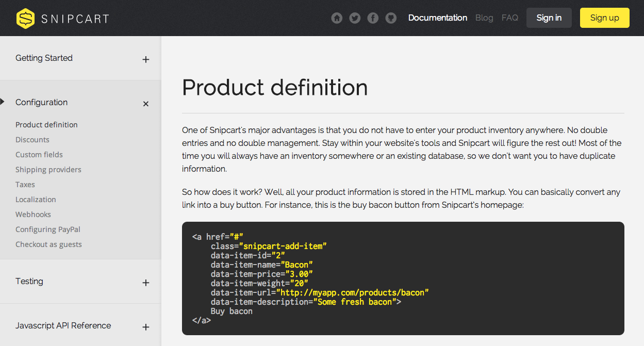Select Product definition in sidebar
This screenshot has width=644, height=346.
(x=46, y=125)
